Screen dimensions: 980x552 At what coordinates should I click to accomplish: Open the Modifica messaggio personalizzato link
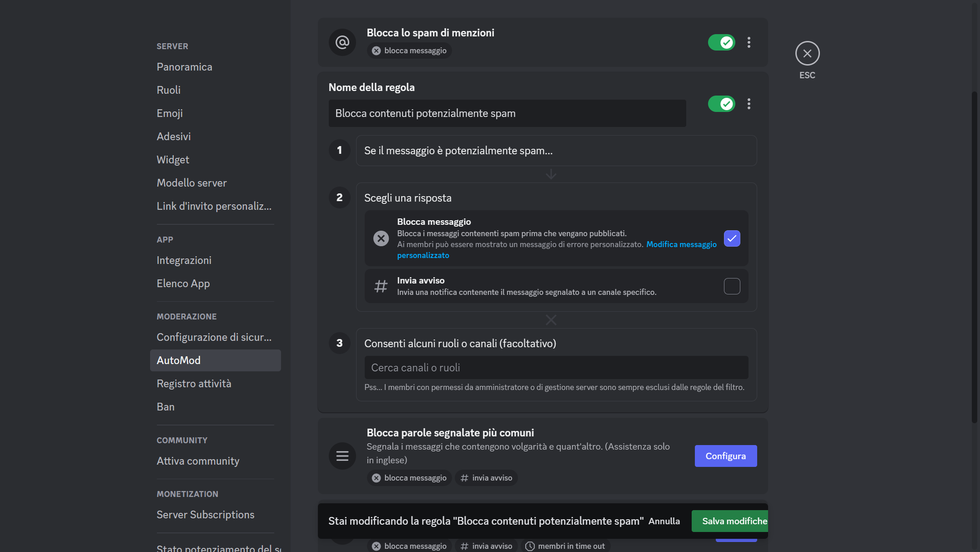point(681,244)
